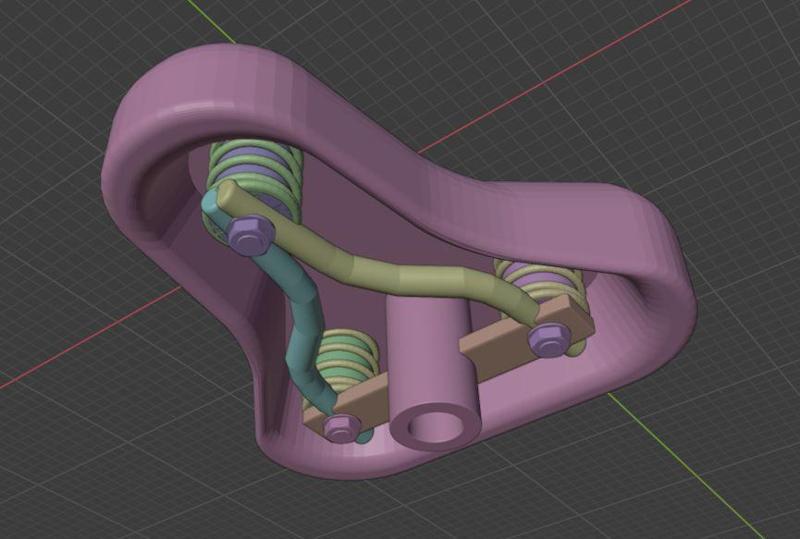The width and height of the screenshot is (800, 539).
Task: Select the hex nut joining both wires
Action: (x=252, y=235)
